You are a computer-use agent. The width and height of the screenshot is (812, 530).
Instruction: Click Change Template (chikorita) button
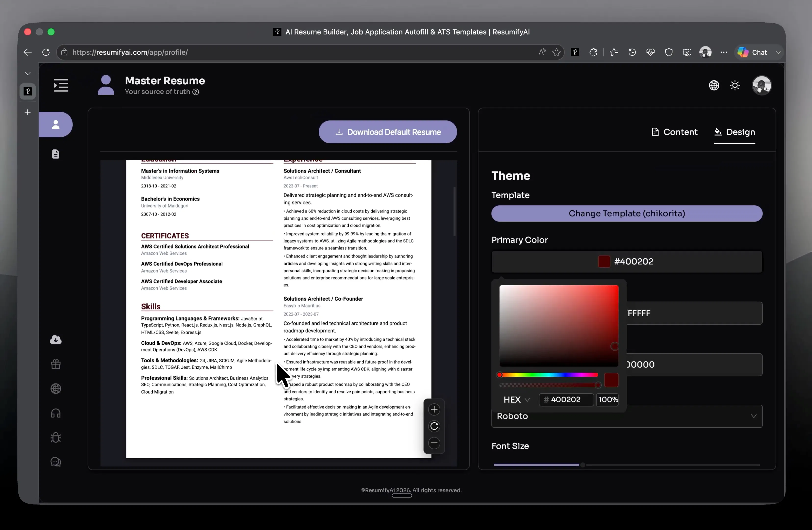pyautogui.click(x=627, y=213)
